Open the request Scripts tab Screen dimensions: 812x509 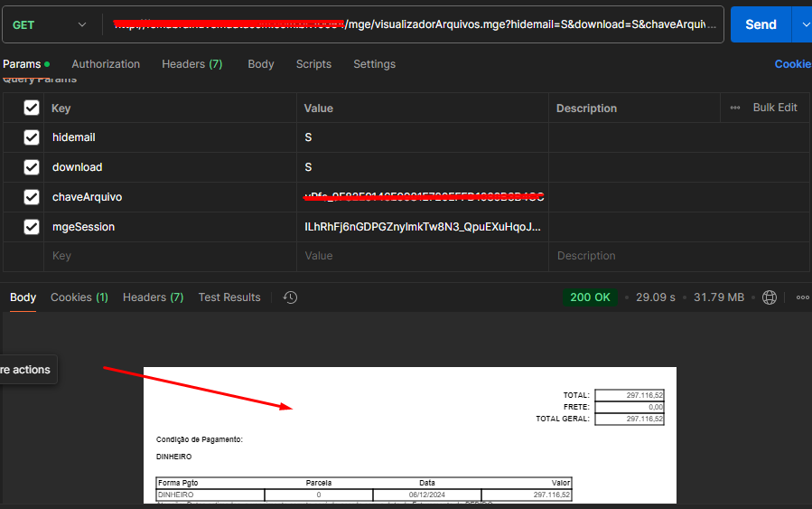[313, 64]
